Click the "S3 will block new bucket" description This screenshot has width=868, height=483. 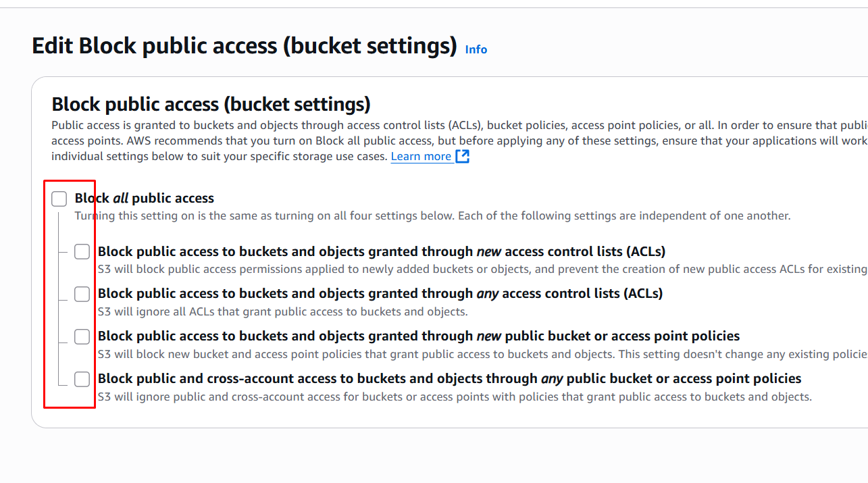click(x=473, y=354)
